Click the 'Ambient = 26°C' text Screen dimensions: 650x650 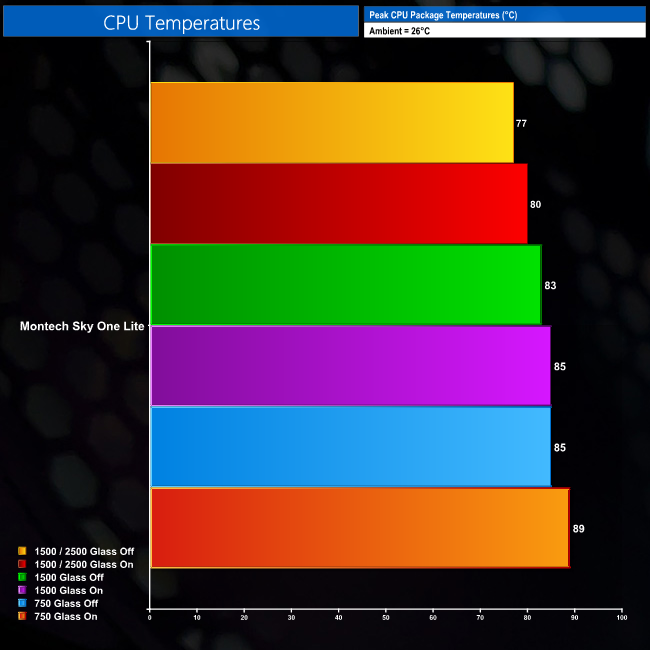click(x=400, y=31)
